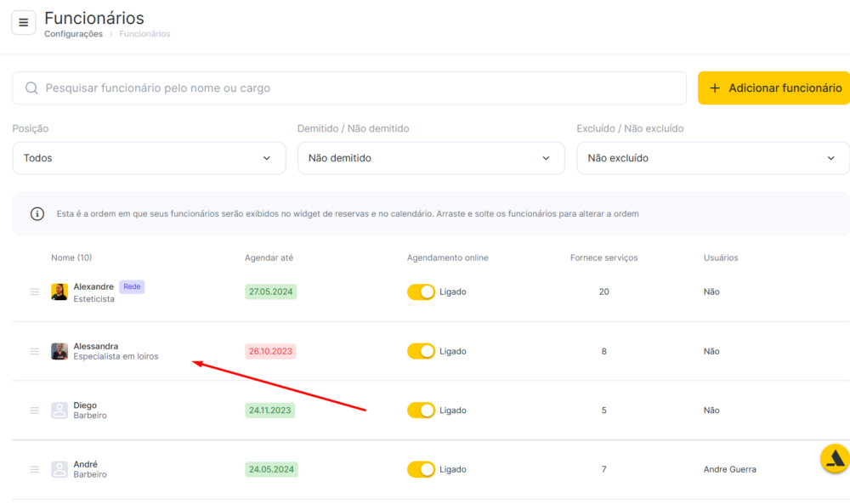The height and width of the screenshot is (504, 850).
Task: Open the Não demitido filter dropdown
Action: pos(431,158)
